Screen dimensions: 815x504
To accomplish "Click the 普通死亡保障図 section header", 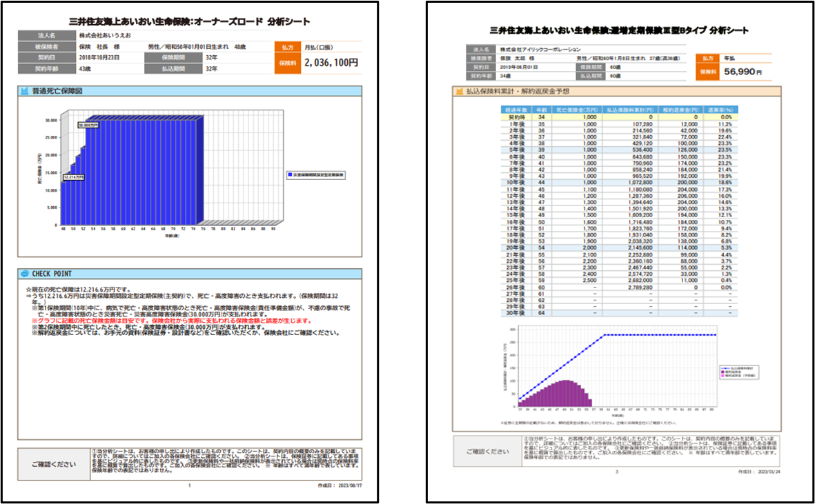I will (x=190, y=91).
